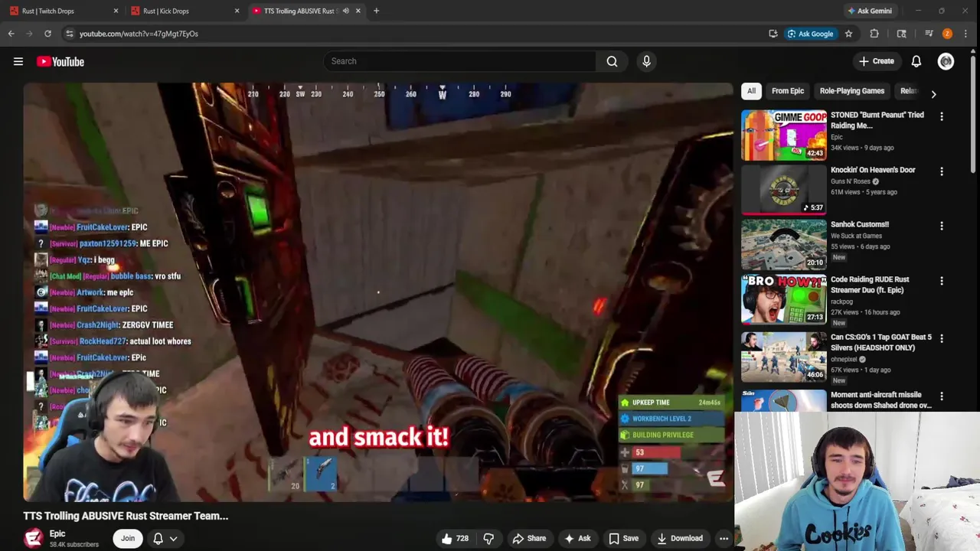This screenshot has height=551, width=980.
Task: Start voice search with the microphone
Action: pyautogui.click(x=646, y=61)
